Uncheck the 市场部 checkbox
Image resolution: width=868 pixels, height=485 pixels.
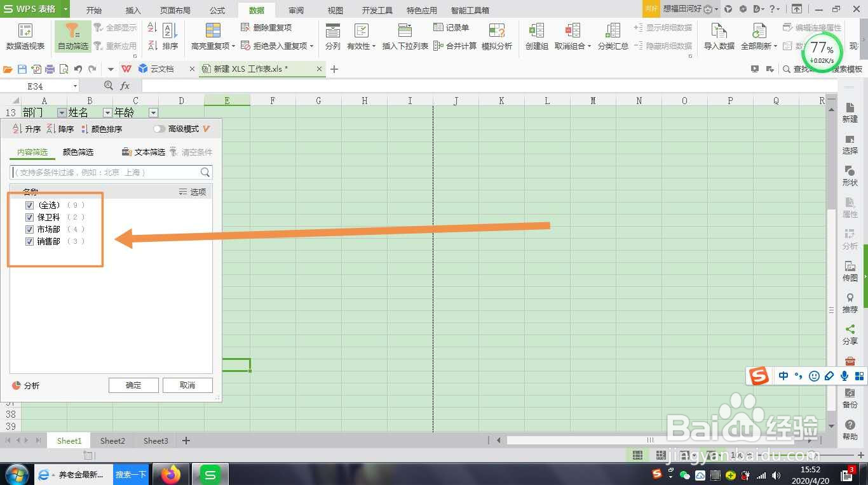(29, 229)
